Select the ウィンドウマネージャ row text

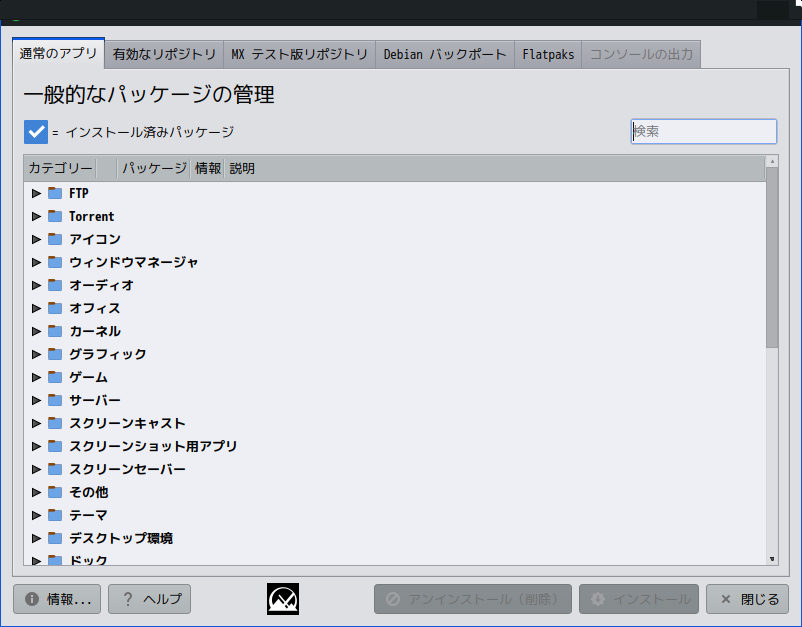coord(133,262)
